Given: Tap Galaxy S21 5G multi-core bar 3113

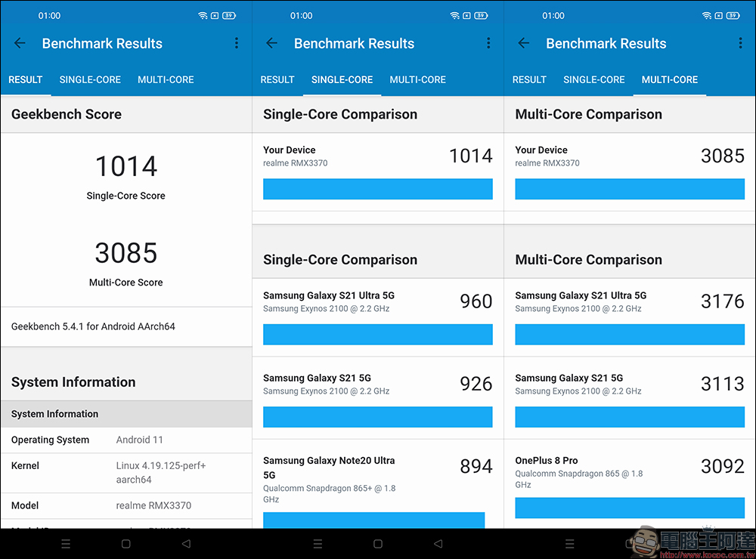Looking at the screenshot, I should 630,417.
